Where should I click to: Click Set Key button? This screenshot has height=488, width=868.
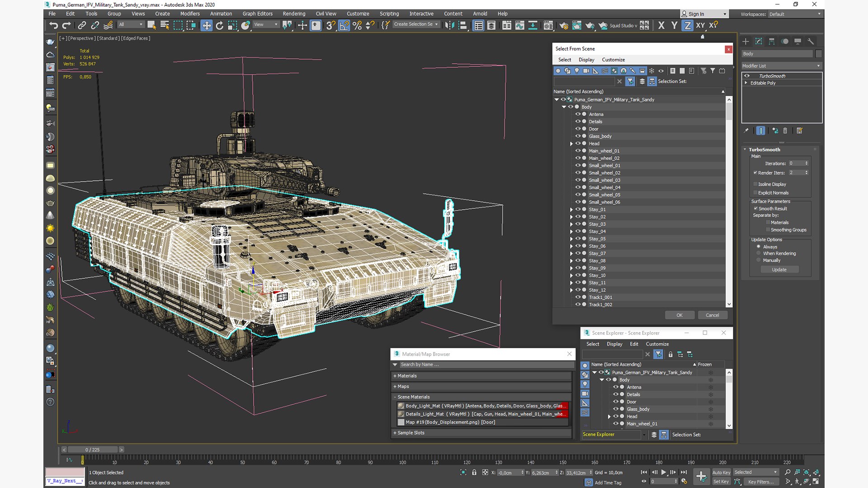click(721, 482)
